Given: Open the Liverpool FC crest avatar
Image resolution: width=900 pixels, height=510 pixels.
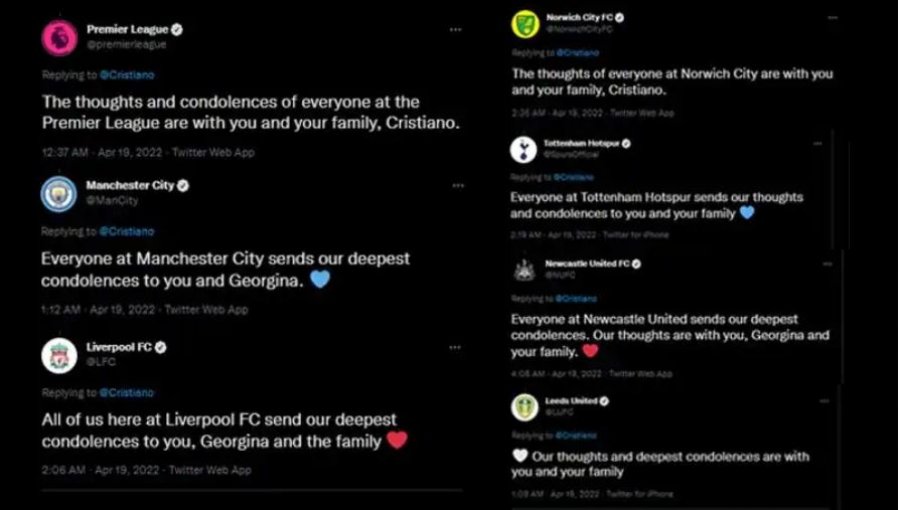Looking at the screenshot, I should click(59, 356).
